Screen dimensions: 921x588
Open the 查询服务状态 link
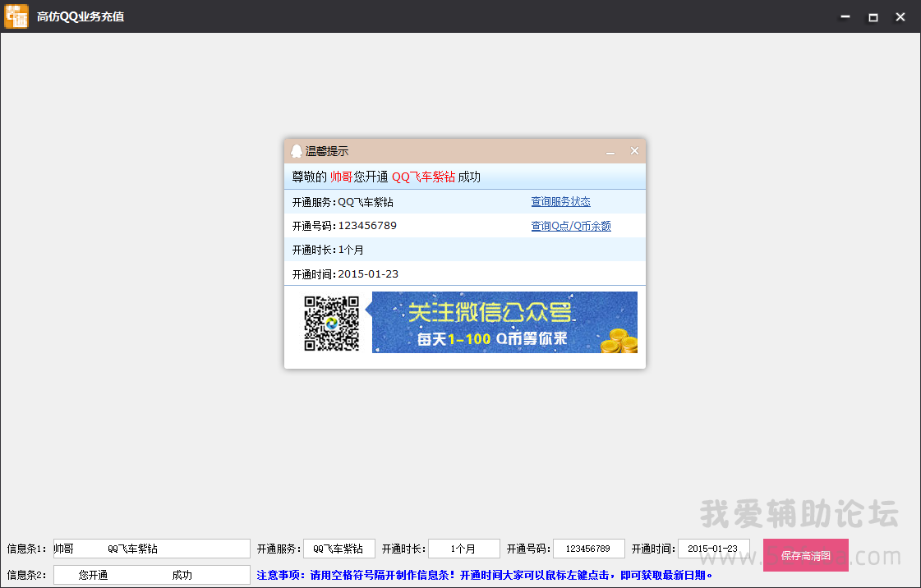tap(560, 202)
